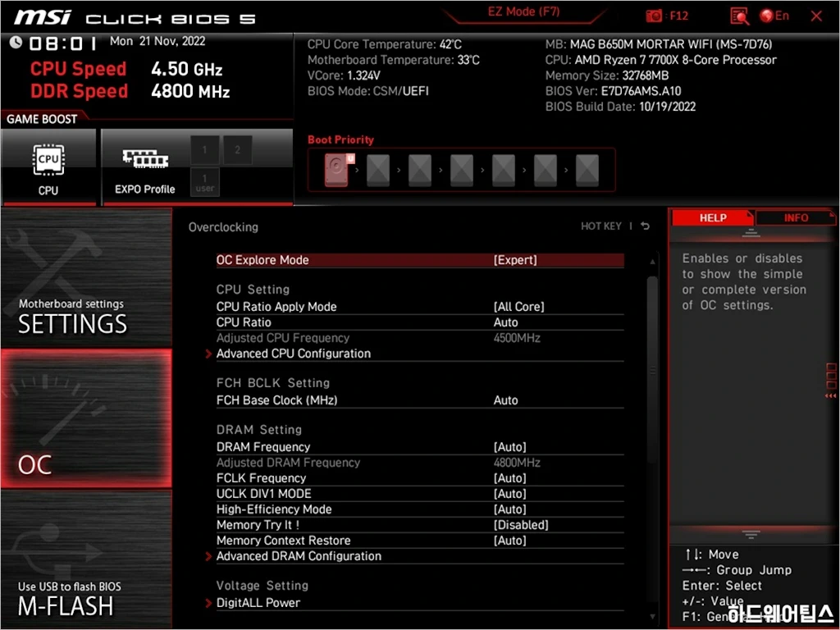Open the OC overclocking section
The height and width of the screenshot is (630, 840).
(x=86, y=418)
